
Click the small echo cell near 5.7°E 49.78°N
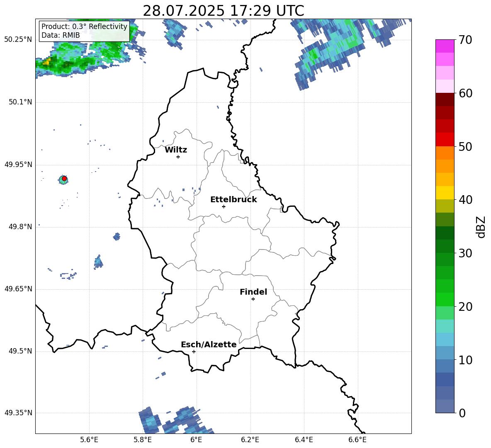click(x=117, y=236)
